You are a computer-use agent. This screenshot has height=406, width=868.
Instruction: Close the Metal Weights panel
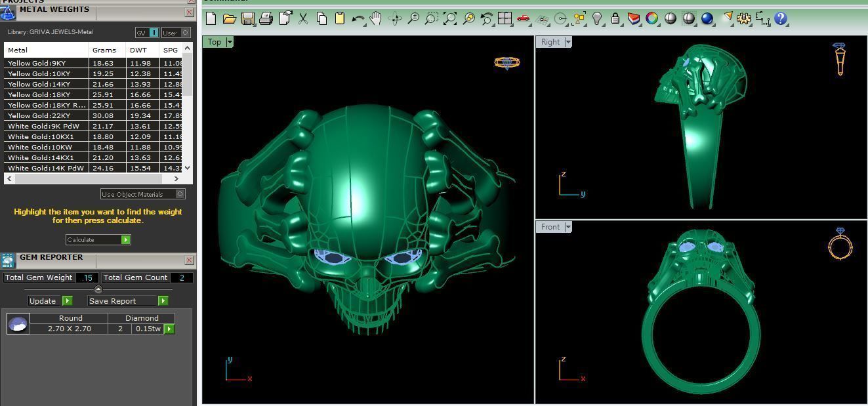click(190, 12)
